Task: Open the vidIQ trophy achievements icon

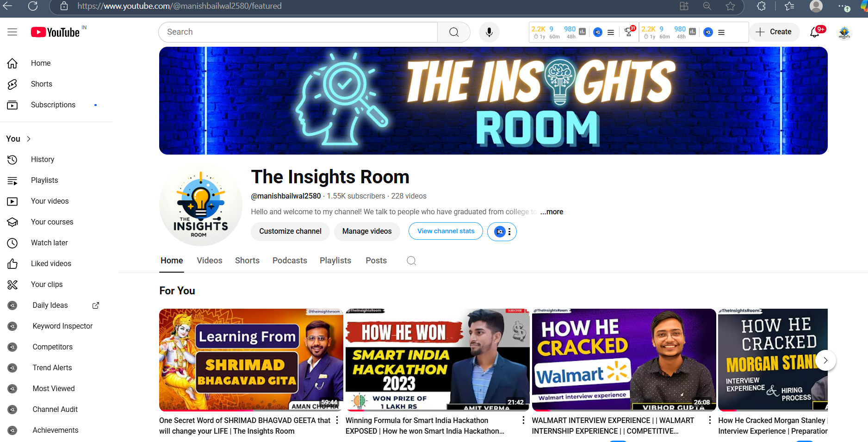Action: [x=628, y=32]
